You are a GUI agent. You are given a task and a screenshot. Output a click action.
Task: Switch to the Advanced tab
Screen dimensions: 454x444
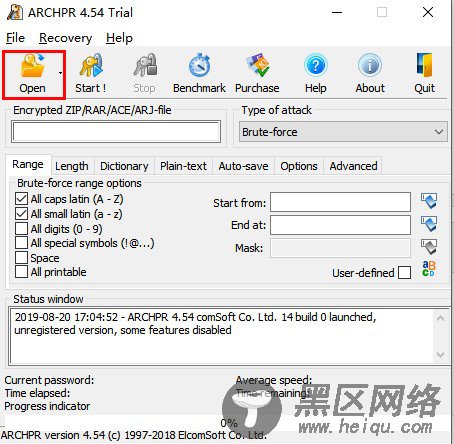coord(353,166)
